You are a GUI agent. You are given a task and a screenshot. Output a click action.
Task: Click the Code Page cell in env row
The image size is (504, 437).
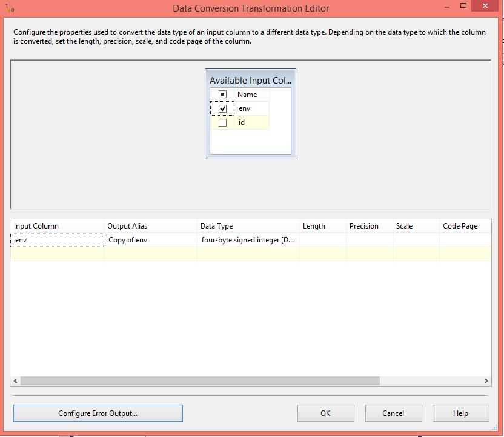coord(465,240)
